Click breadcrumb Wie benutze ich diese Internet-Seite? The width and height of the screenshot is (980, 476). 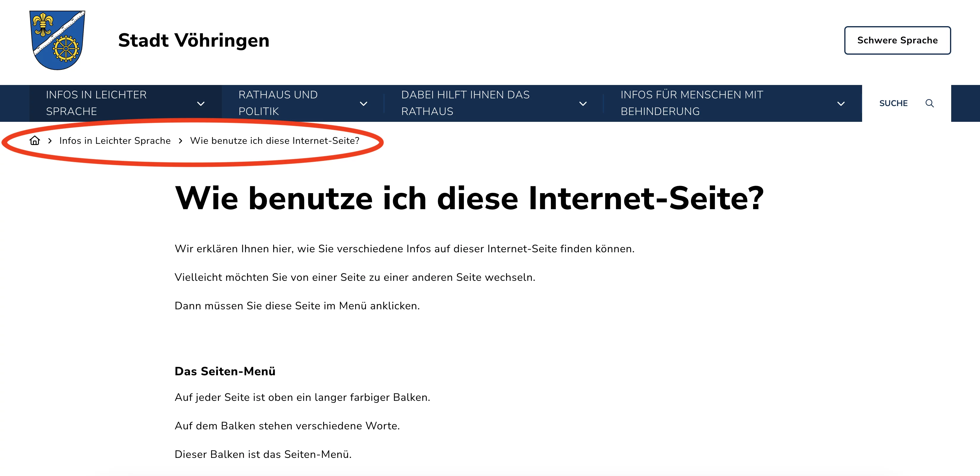274,141
